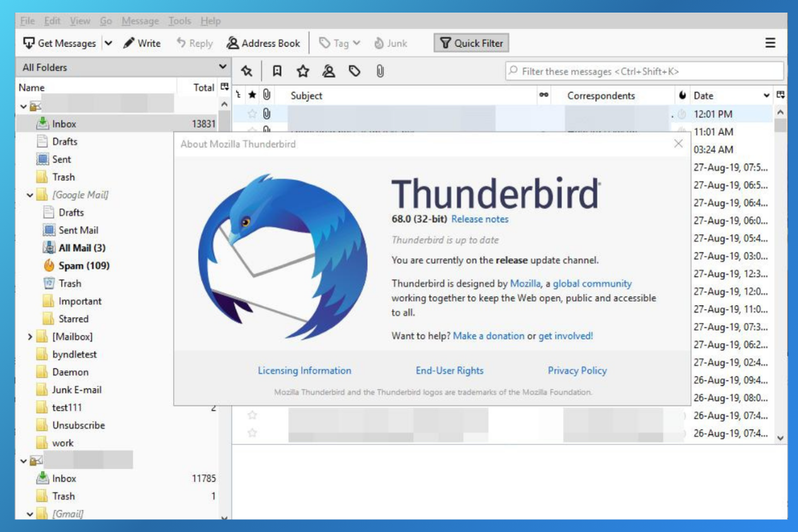Open the application hamburger menu

click(x=770, y=43)
